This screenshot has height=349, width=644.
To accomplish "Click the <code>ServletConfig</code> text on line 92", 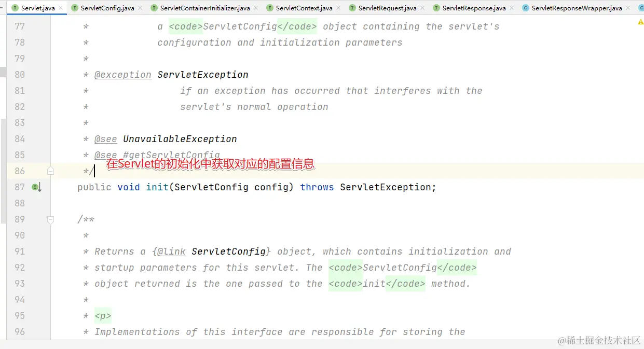I will tap(403, 268).
